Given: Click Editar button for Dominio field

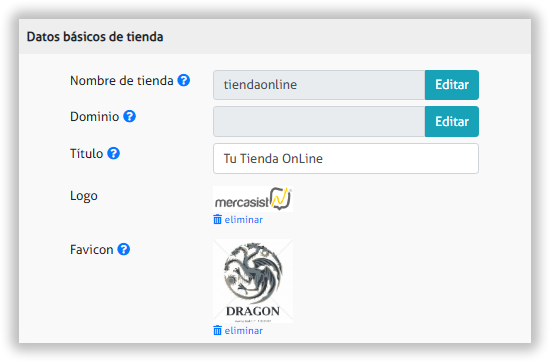Looking at the screenshot, I should tap(452, 121).
